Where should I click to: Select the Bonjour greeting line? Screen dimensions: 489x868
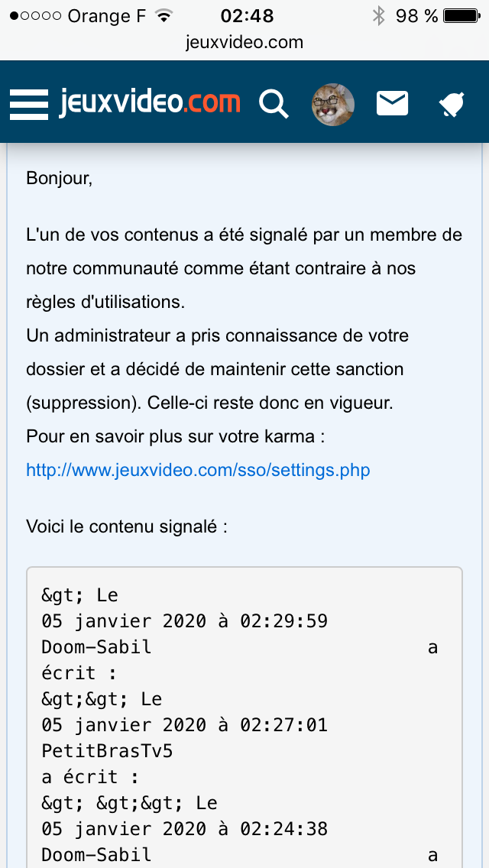(x=60, y=178)
